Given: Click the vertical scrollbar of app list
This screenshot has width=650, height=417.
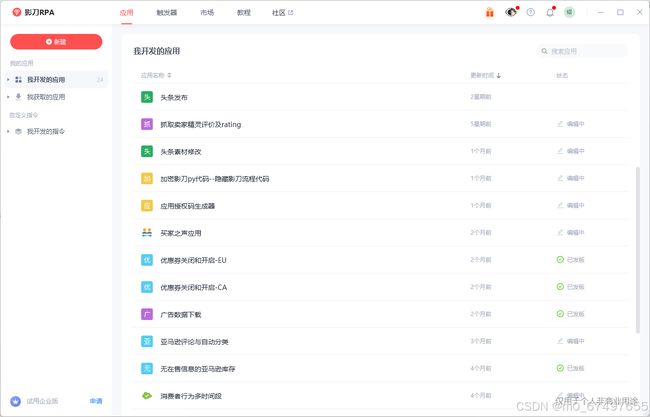Looking at the screenshot, I should click(x=638, y=250).
